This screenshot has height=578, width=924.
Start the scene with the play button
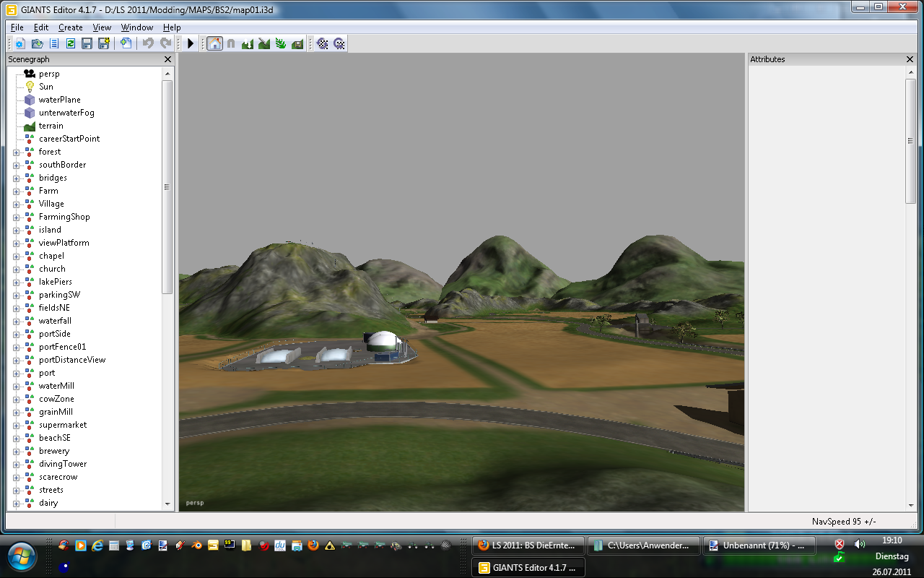click(x=191, y=43)
